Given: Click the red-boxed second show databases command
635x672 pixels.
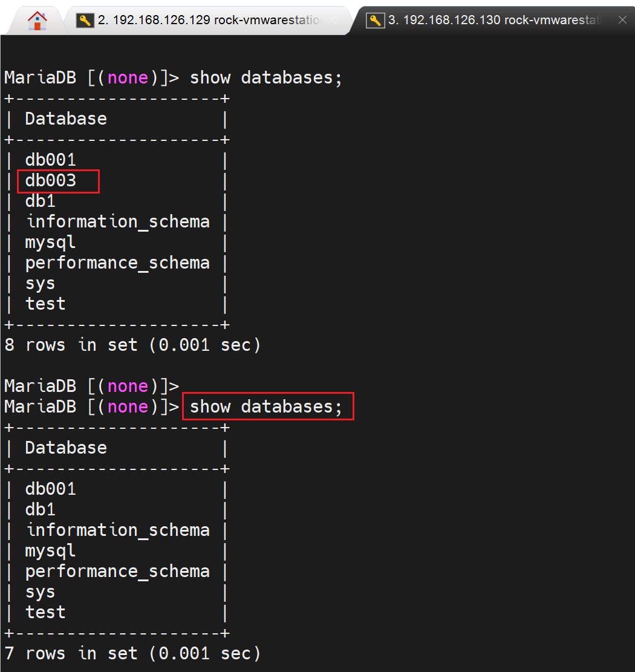Looking at the screenshot, I should 267,407.
